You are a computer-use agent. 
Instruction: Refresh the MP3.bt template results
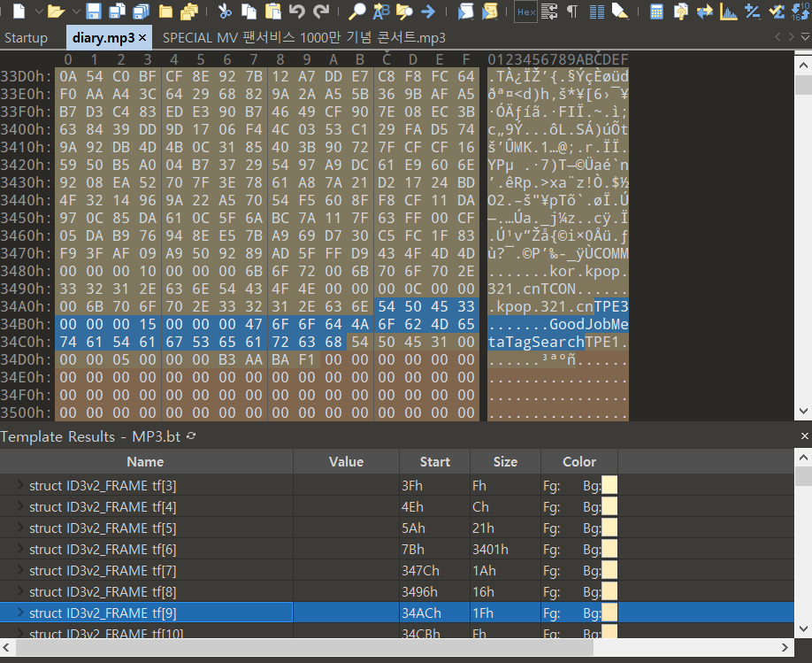(x=191, y=436)
